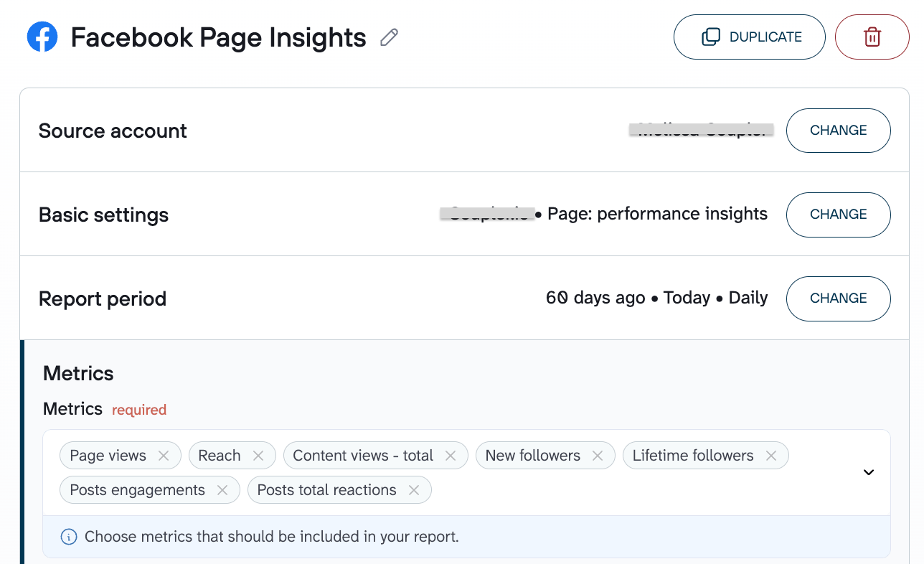Click the pencil icon to rename the title
924x564 pixels.
tap(389, 37)
